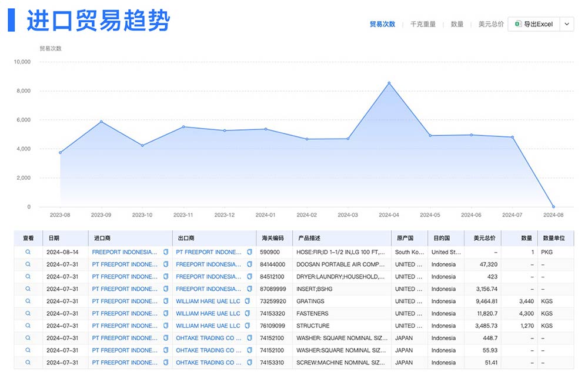
Task: Select the 美元总价 tab
Action: pos(490,24)
